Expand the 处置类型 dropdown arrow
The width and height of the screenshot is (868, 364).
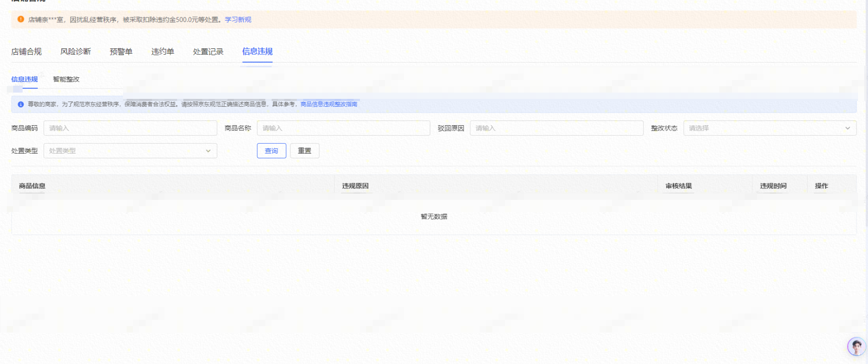pyautogui.click(x=208, y=151)
